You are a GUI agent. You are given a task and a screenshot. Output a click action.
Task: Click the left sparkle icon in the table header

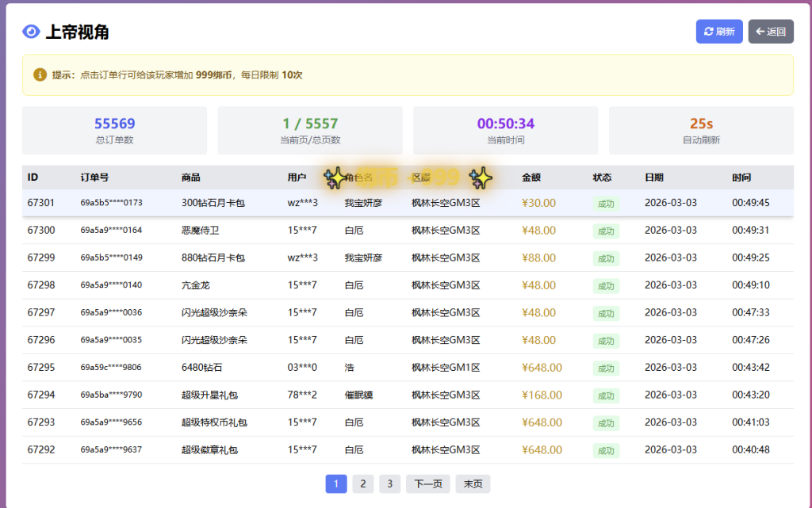(335, 178)
